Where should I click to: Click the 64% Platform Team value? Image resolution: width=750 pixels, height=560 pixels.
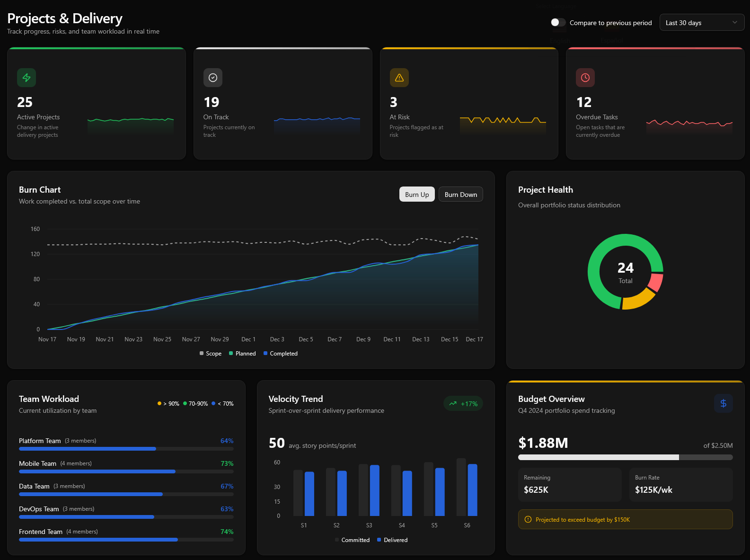click(x=227, y=441)
